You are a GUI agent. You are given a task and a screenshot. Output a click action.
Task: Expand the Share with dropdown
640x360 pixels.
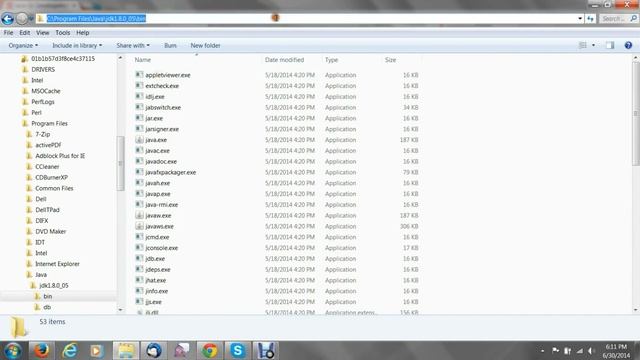click(133, 45)
